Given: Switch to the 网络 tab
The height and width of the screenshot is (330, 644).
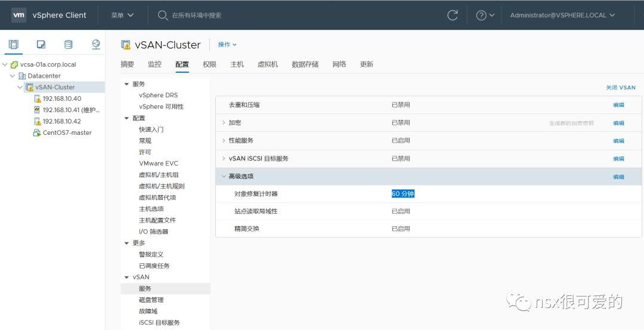Looking at the screenshot, I should 339,64.
